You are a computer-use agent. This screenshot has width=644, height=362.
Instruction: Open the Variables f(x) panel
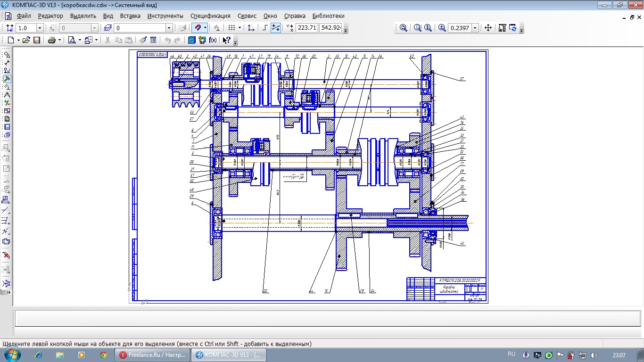(213, 40)
